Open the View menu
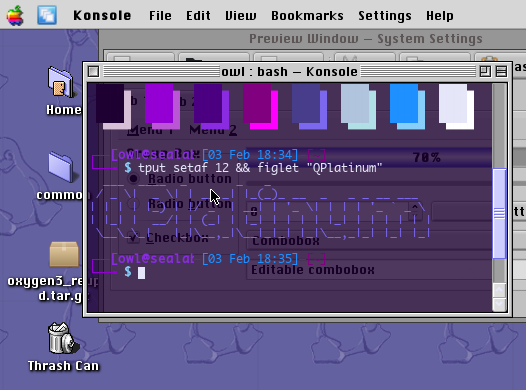526x390 pixels. (x=241, y=16)
